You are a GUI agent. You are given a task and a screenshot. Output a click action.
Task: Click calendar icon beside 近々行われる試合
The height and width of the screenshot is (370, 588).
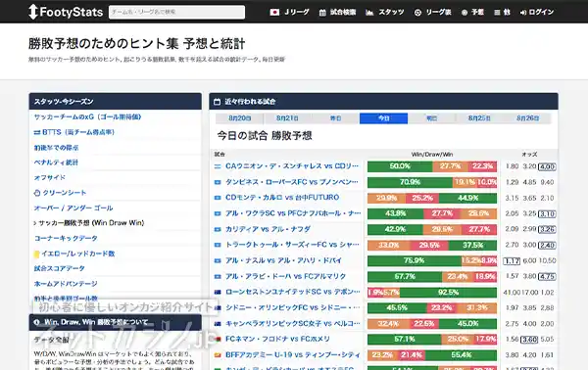click(x=218, y=102)
